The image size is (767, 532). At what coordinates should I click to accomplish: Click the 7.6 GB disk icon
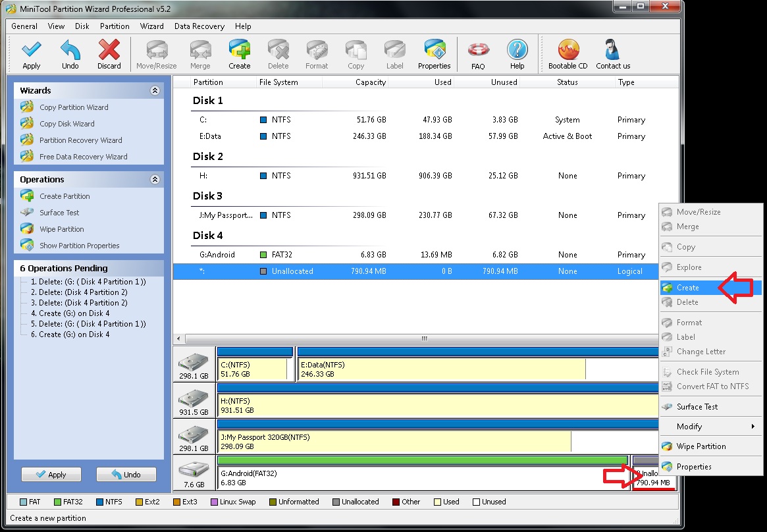point(193,470)
